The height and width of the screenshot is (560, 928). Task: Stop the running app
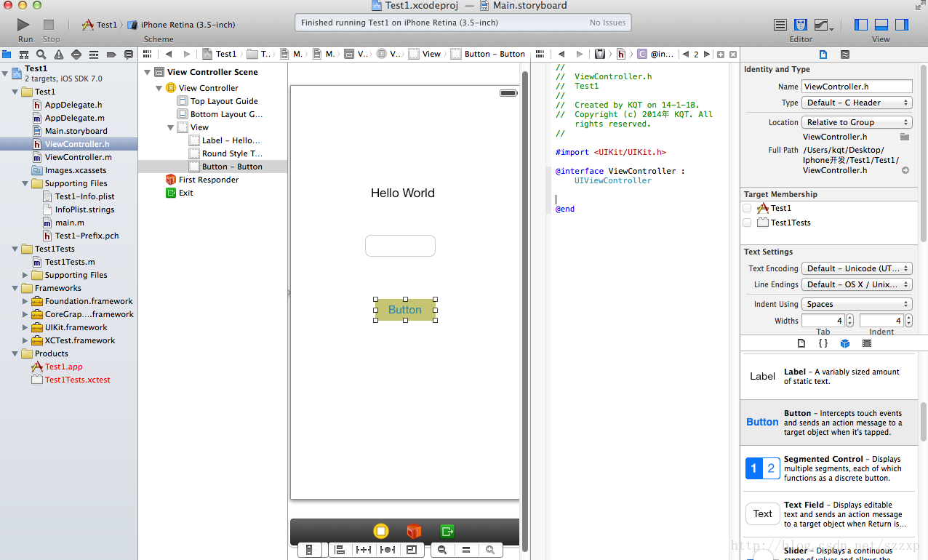click(x=49, y=25)
